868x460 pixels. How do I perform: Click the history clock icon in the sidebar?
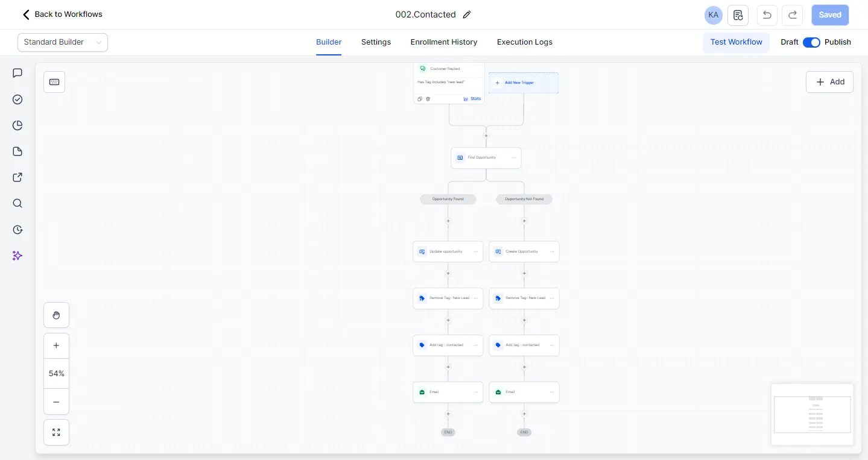[17, 230]
